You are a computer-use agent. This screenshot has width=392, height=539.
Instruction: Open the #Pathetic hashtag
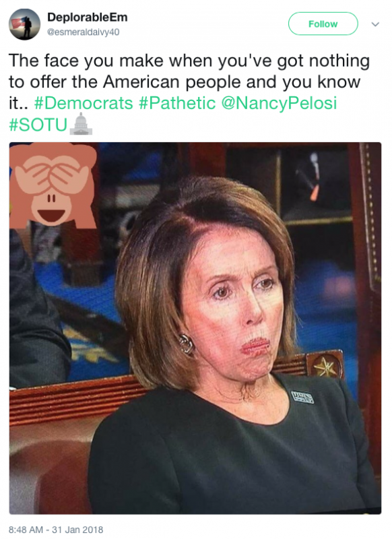[177, 103]
